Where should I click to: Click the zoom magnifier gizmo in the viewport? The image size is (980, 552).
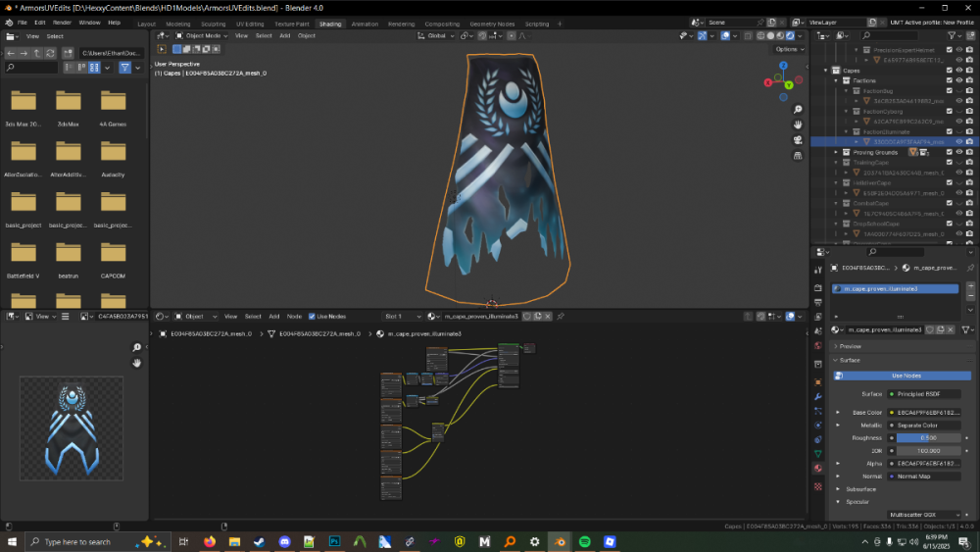(x=799, y=109)
